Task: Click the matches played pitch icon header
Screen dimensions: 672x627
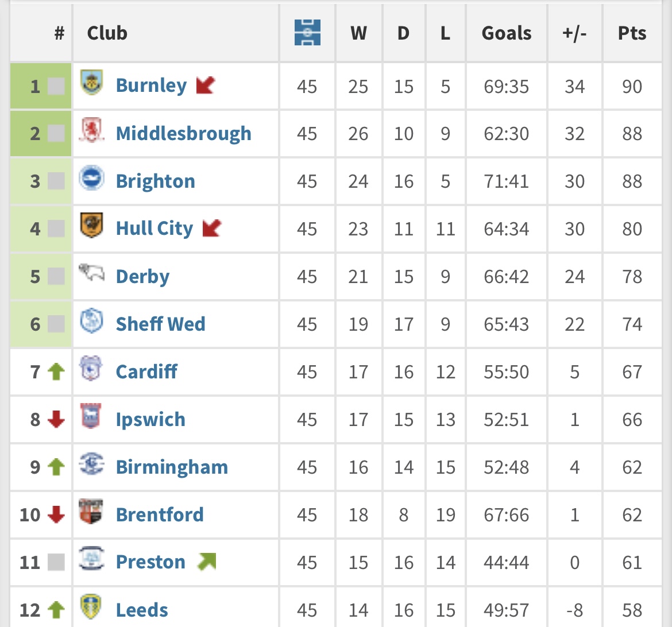Action: pyautogui.click(x=307, y=33)
